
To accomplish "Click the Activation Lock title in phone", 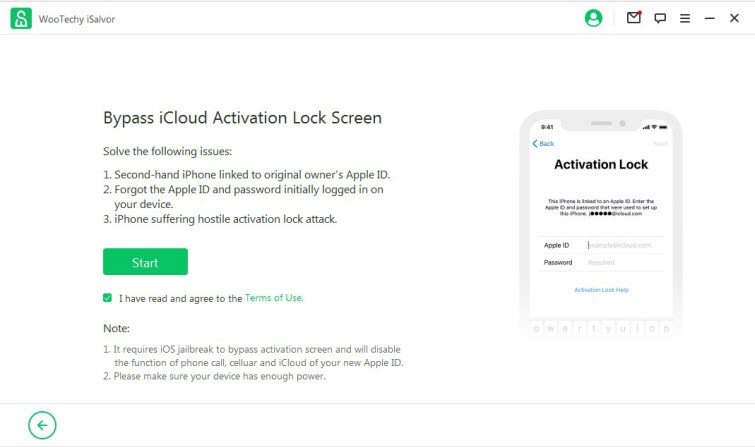I will (x=601, y=165).
